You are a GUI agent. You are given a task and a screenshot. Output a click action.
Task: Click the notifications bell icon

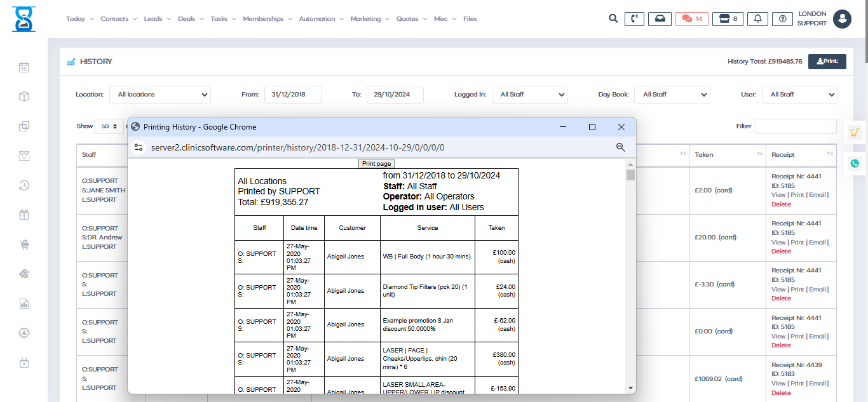tap(757, 19)
